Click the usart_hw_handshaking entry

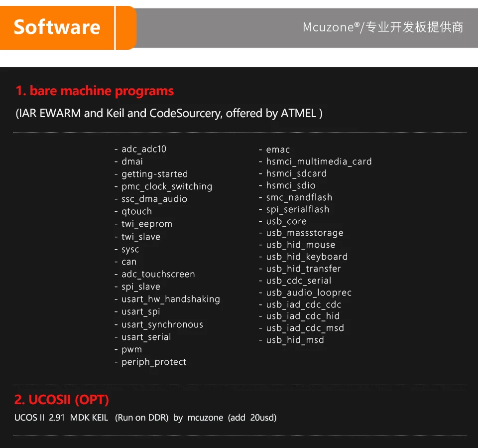170,299
